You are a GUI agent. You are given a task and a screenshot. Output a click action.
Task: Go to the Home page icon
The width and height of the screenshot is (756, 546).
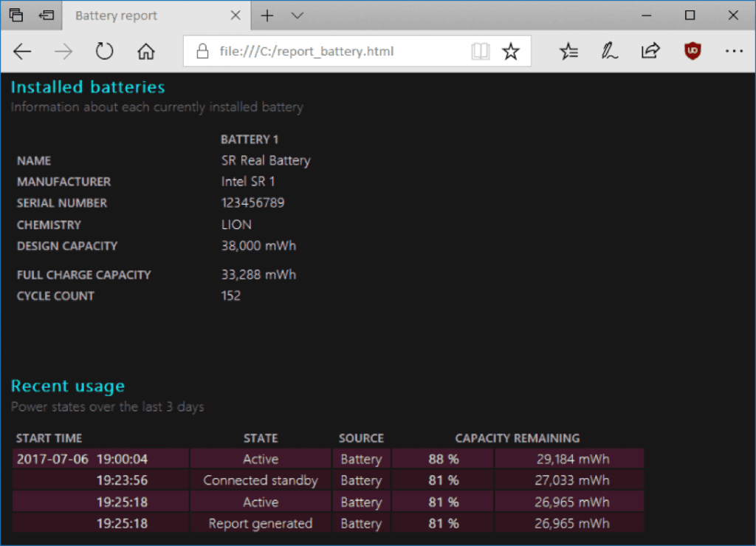point(146,52)
